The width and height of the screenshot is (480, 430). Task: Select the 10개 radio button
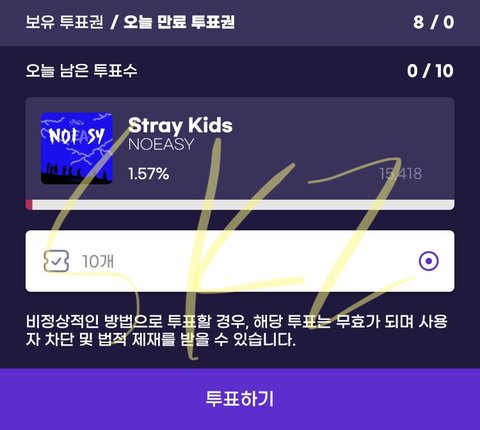click(429, 261)
